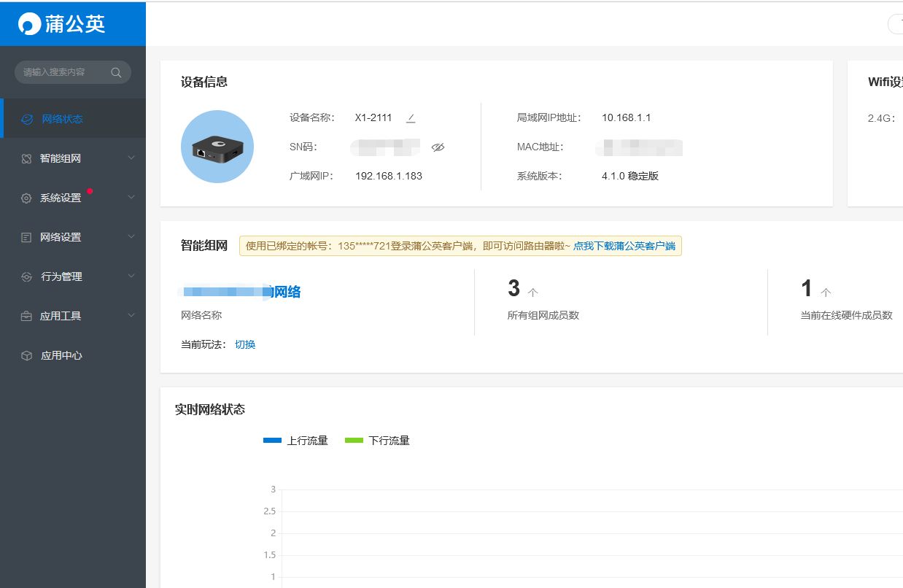The width and height of the screenshot is (903, 588).
Task: Open 行为管理 sidebar menu
Action: coord(73,276)
